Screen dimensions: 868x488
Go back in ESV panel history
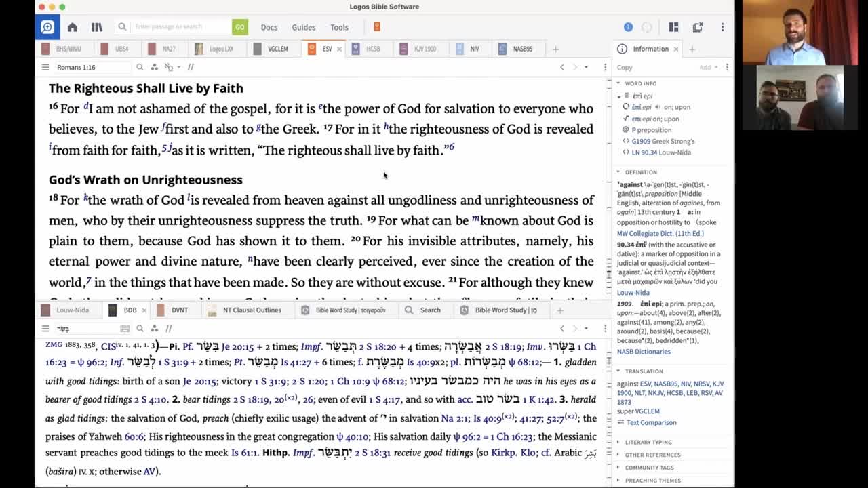click(x=562, y=67)
